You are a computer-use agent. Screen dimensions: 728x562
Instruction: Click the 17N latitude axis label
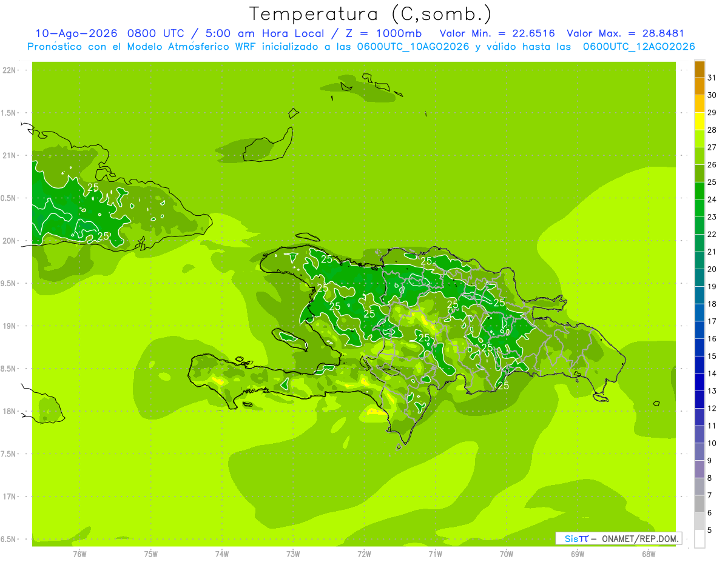click(9, 497)
